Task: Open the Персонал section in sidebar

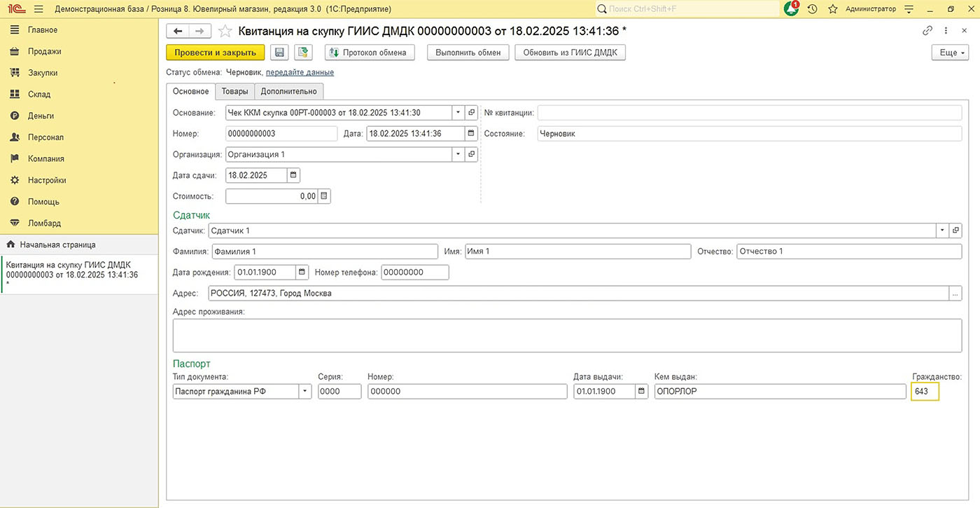Action: click(79, 137)
